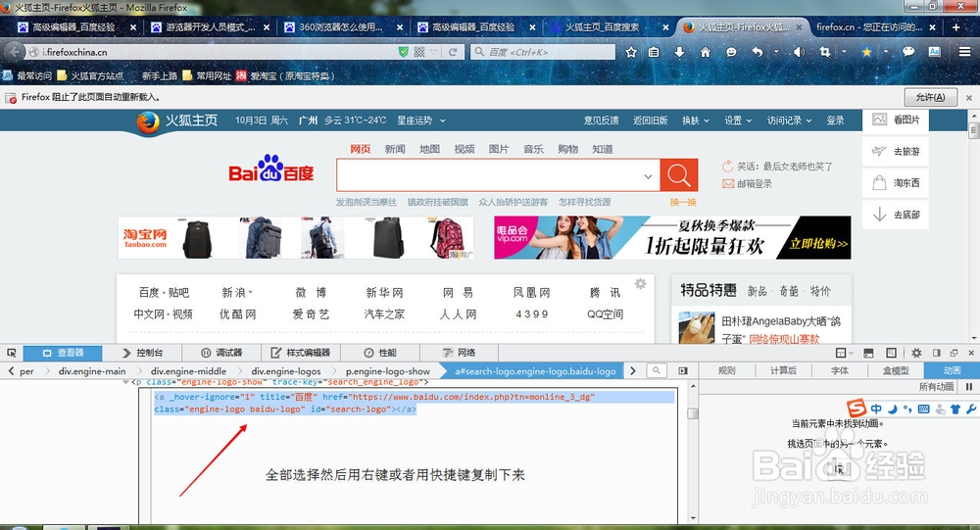This screenshot has height=530, width=980.
Task: Switch to the 调试器 debugger tab
Action: (x=221, y=353)
